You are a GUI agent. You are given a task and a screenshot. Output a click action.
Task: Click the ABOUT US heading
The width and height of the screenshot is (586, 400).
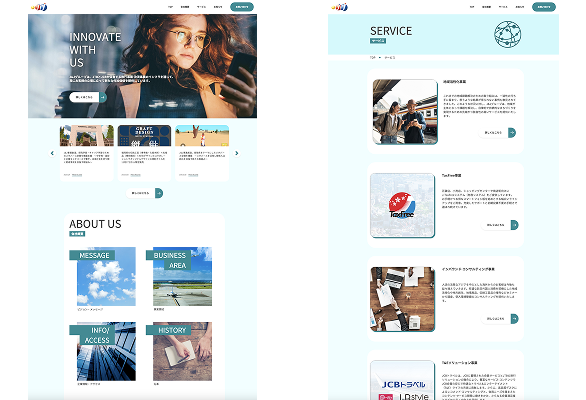[x=95, y=224]
